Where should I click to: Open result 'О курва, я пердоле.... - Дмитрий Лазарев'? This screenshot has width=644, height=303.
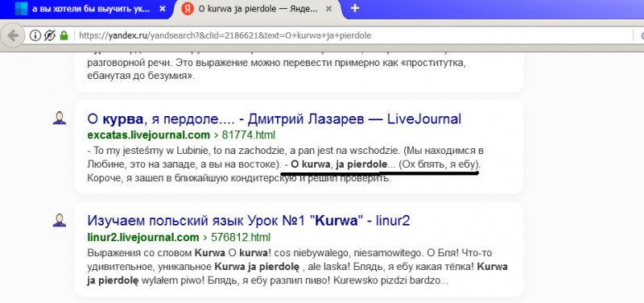[275, 119]
